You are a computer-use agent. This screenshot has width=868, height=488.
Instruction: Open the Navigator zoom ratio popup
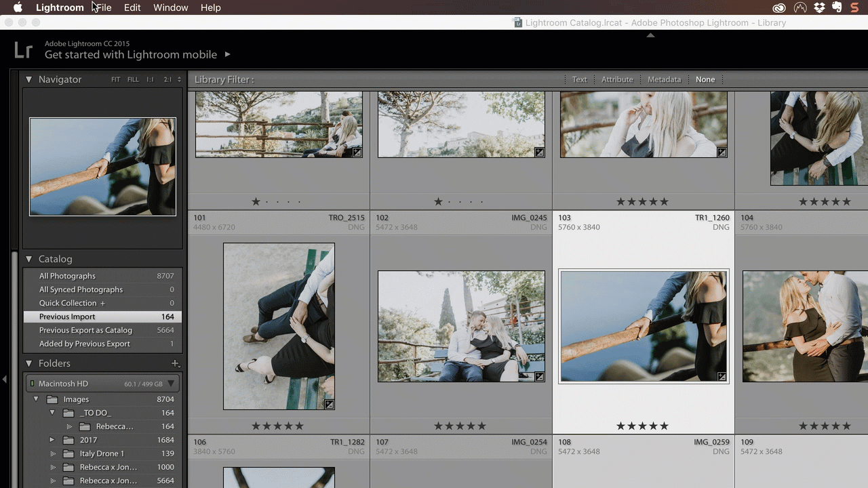180,79
